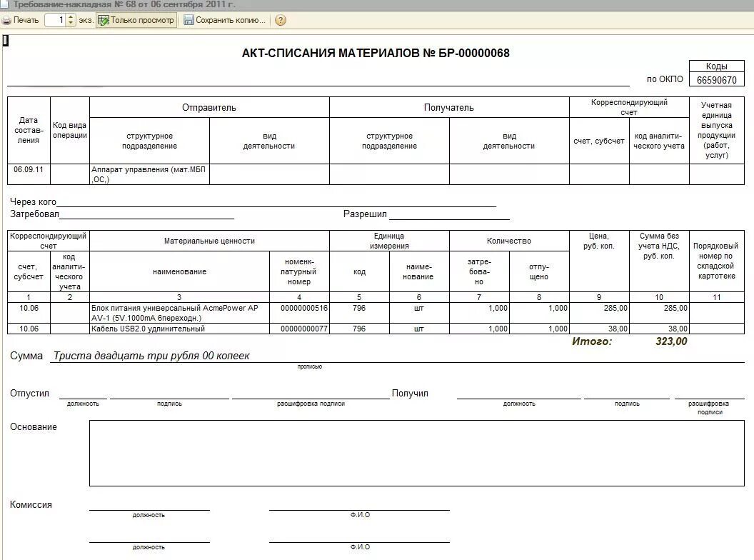Click the Получил label
The height and width of the screenshot is (560, 754).
(x=410, y=393)
